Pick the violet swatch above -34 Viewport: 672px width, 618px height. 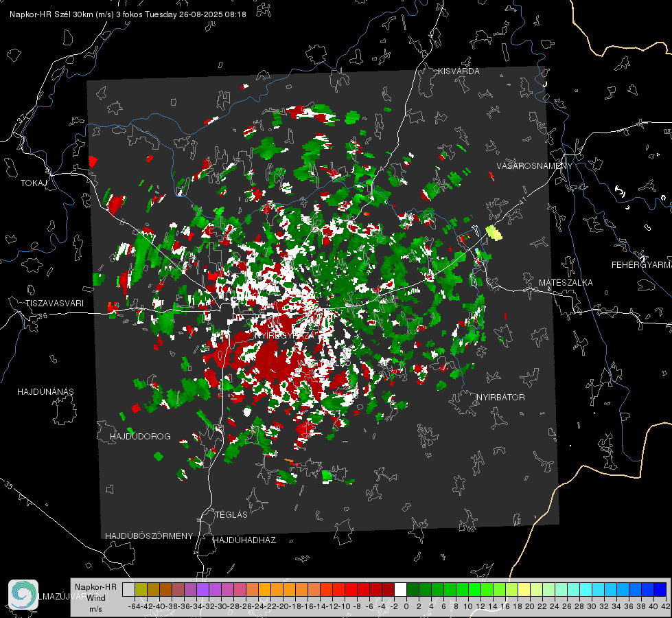pos(202,589)
